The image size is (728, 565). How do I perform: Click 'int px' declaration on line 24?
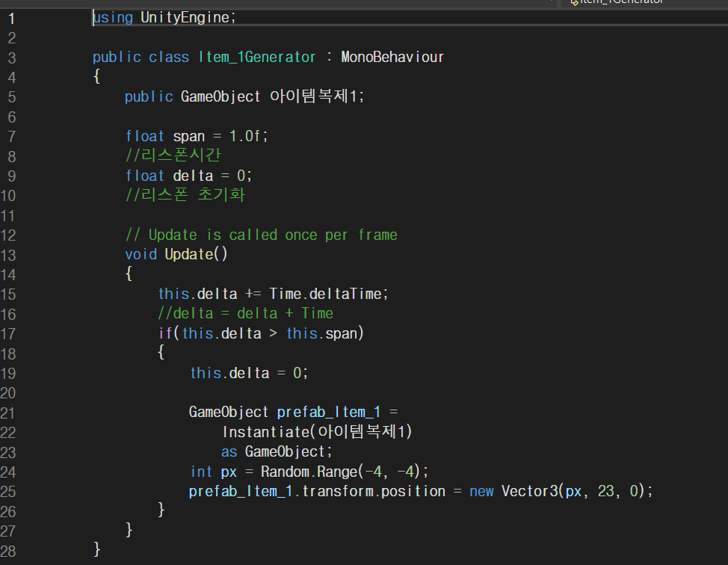[x=214, y=472]
